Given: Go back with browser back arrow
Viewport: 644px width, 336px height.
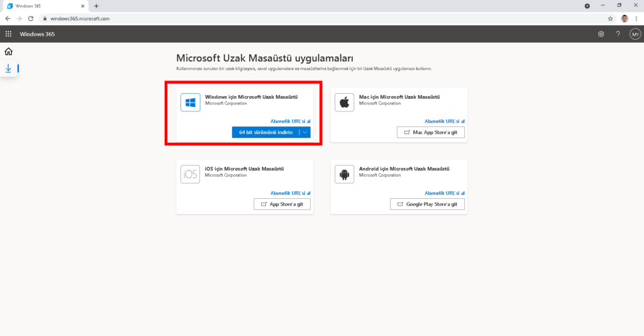Looking at the screenshot, I should pyautogui.click(x=8, y=18).
